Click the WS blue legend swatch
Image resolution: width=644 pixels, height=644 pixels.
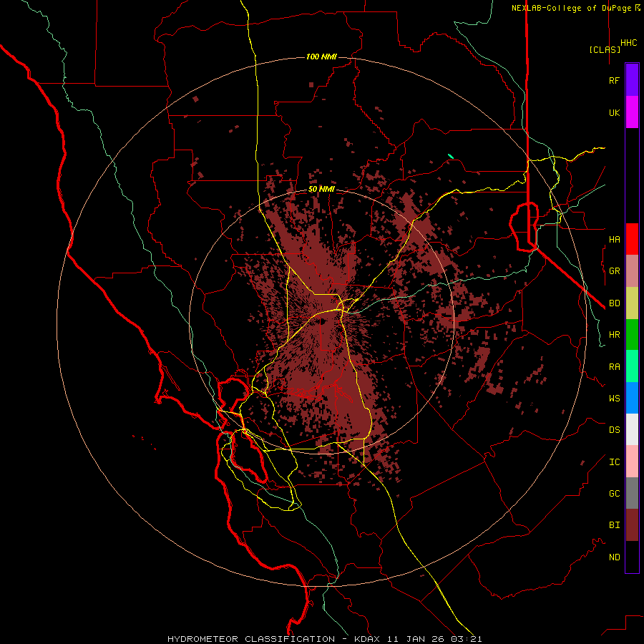[x=632, y=398]
